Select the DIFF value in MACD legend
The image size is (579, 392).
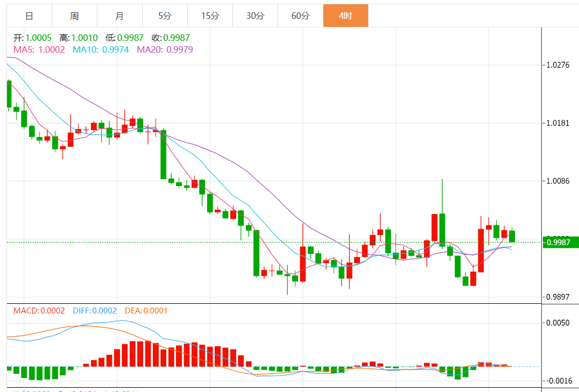tap(95, 310)
